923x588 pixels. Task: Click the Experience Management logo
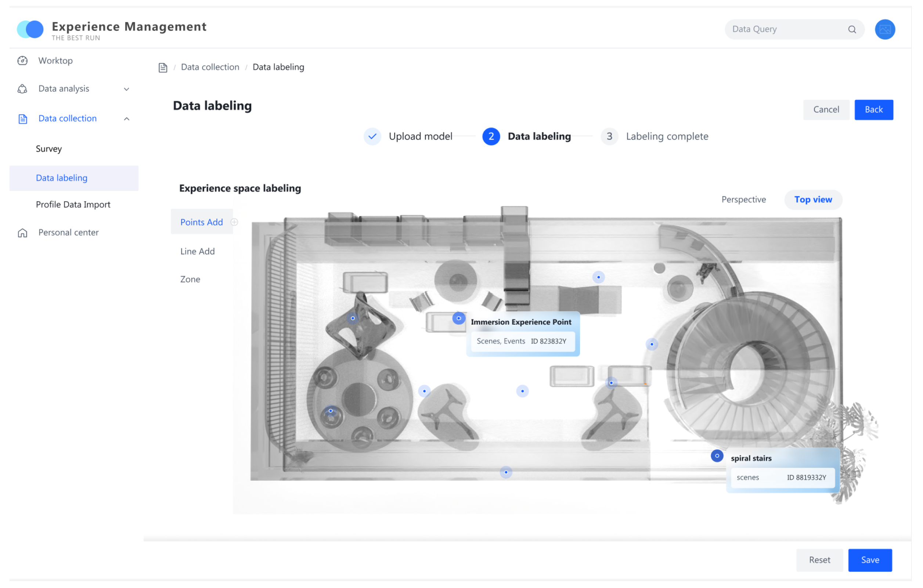pos(30,29)
